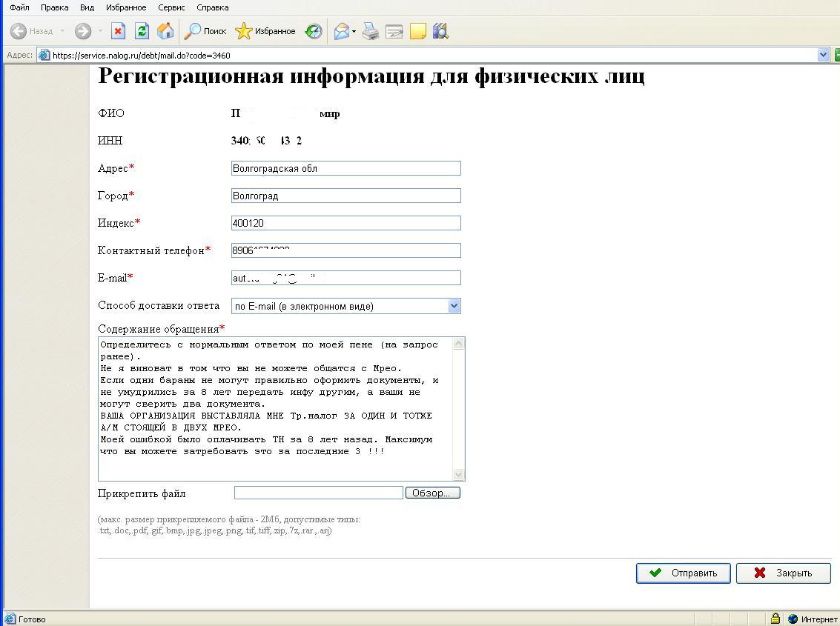
Task: Refresh the page with the Refresh icon
Action: coord(142,31)
